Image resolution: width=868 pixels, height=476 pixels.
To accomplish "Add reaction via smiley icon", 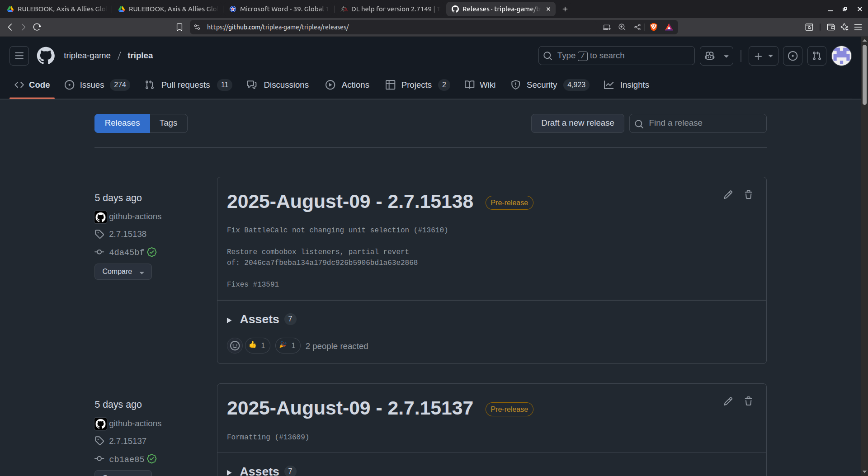I will pyautogui.click(x=235, y=346).
